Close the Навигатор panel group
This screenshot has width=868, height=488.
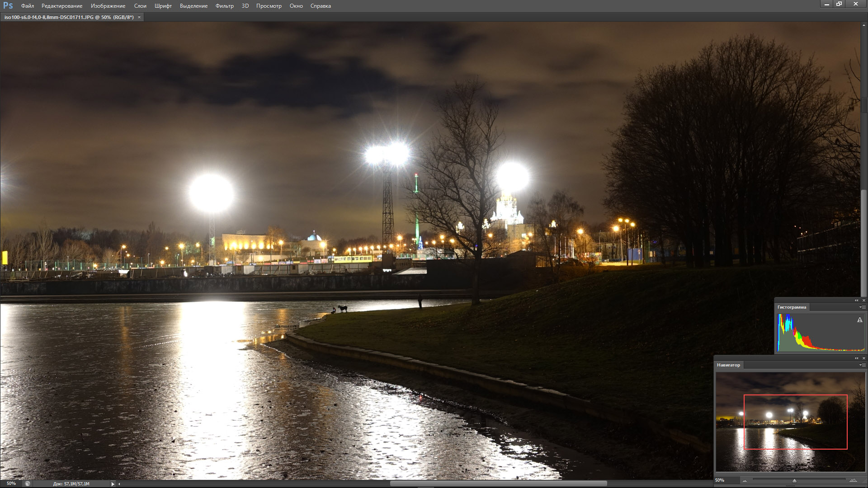[x=863, y=358]
